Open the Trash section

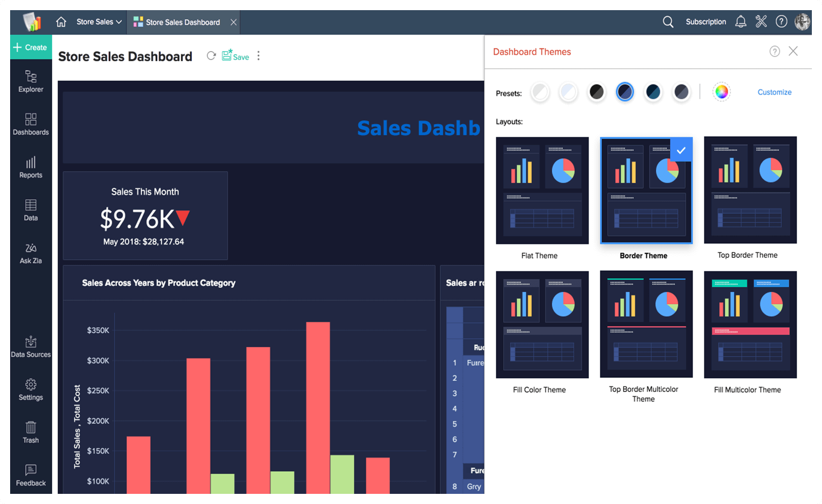coord(30,432)
